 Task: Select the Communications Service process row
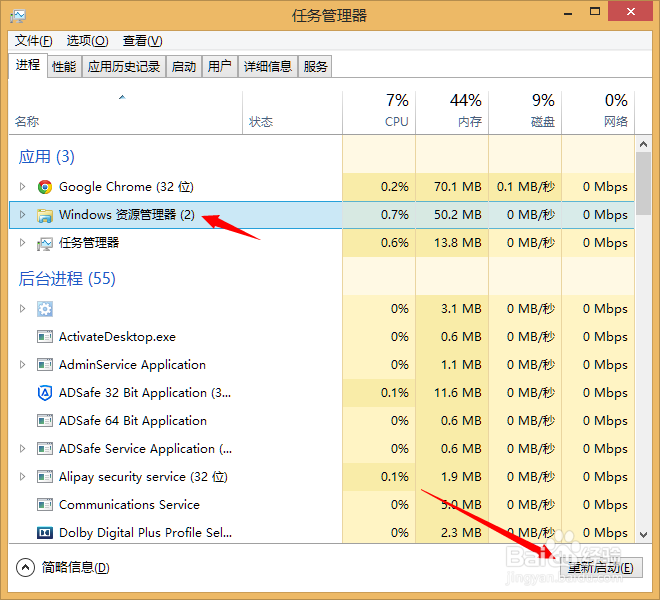pyautogui.click(x=322, y=504)
